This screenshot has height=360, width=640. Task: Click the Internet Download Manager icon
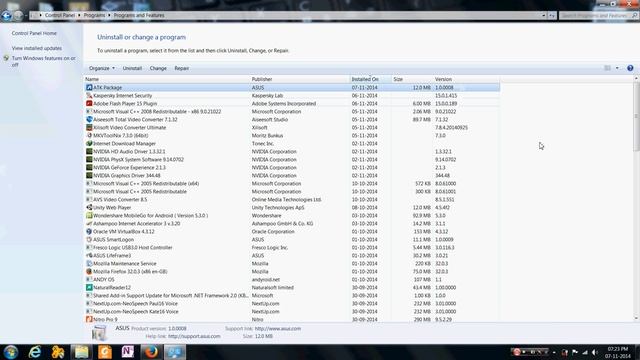pos(89,143)
